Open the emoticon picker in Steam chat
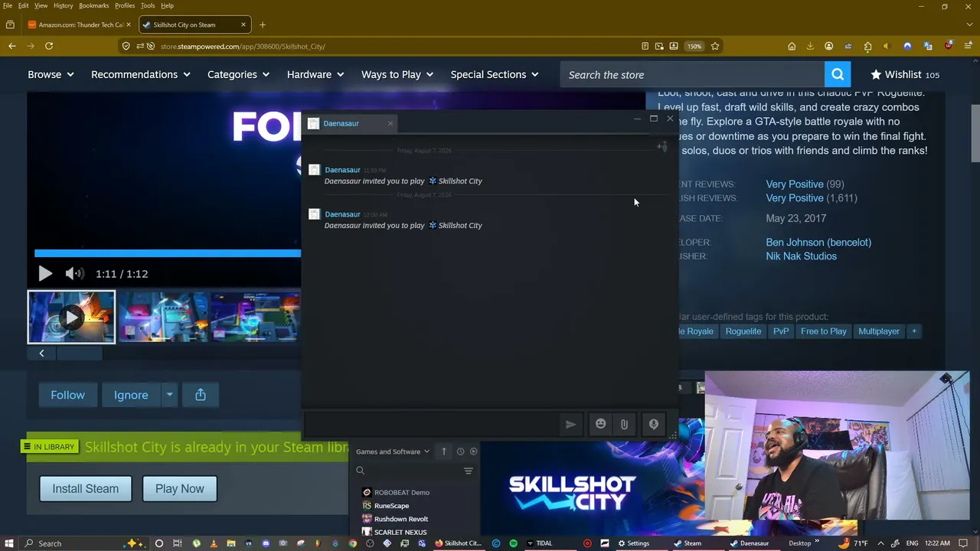The width and height of the screenshot is (980, 551). (600, 424)
